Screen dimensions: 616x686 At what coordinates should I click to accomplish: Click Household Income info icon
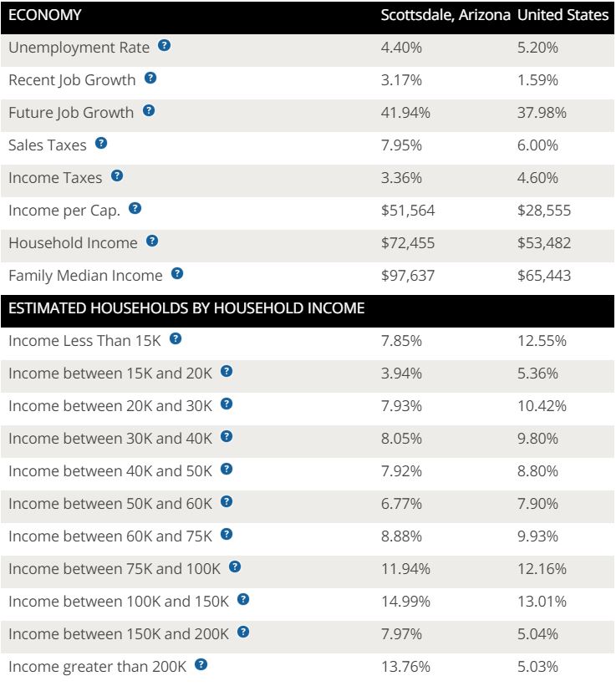tap(152, 241)
